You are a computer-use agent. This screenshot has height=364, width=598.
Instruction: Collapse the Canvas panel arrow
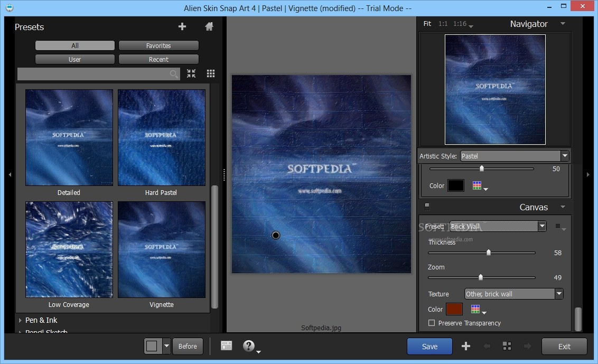(563, 207)
